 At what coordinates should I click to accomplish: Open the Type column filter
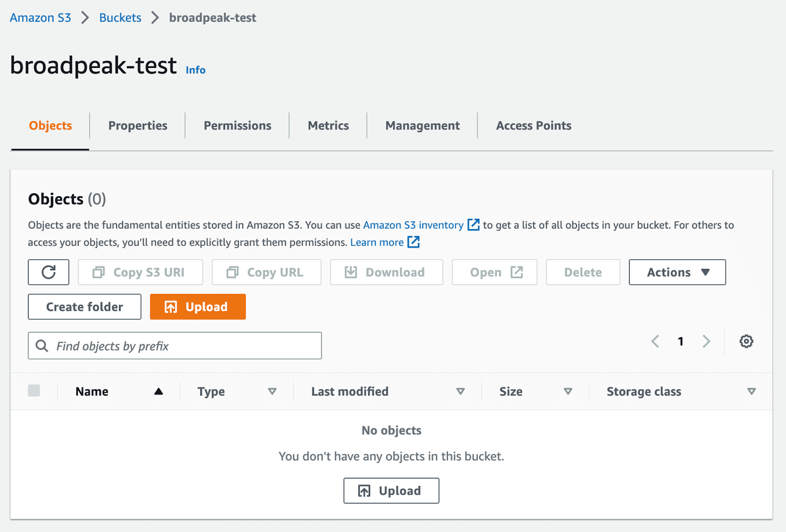(x=272, y=391)
